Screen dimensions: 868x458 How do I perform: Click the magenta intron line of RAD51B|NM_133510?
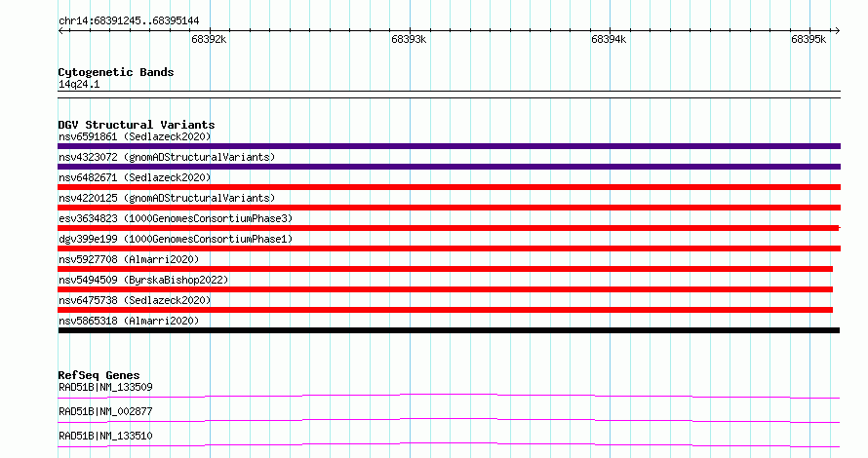pyautogui.click(x=449, y=444)
